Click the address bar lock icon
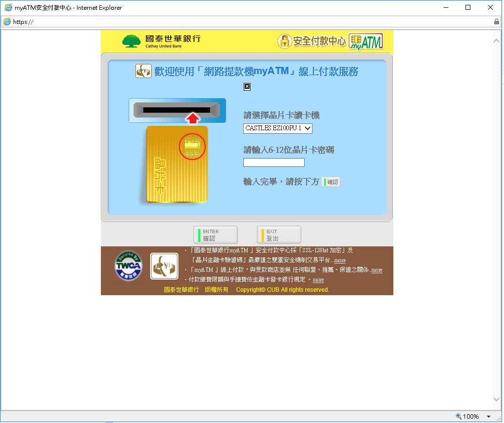504x423 pixels. click(497, 21)
